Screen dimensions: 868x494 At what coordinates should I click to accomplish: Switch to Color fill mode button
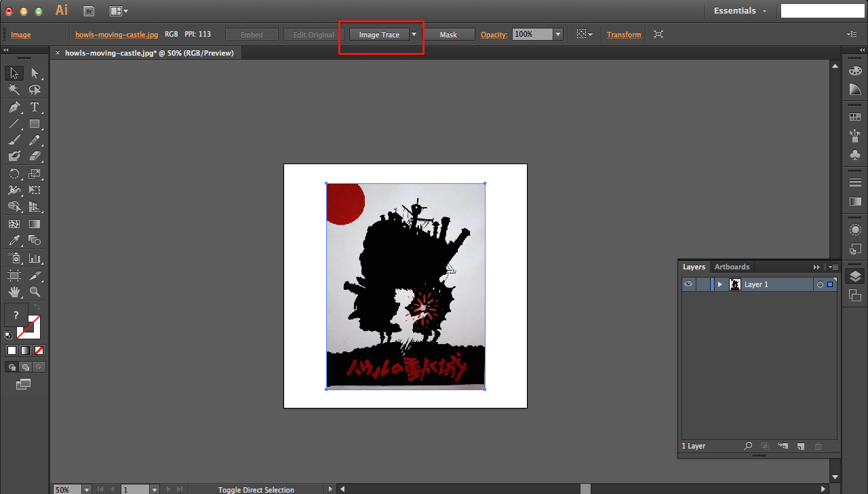[x=12, y=351]
